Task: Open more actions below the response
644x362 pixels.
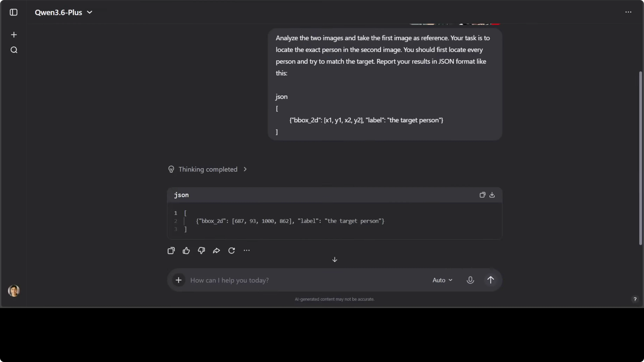Action: click(247, 251)
